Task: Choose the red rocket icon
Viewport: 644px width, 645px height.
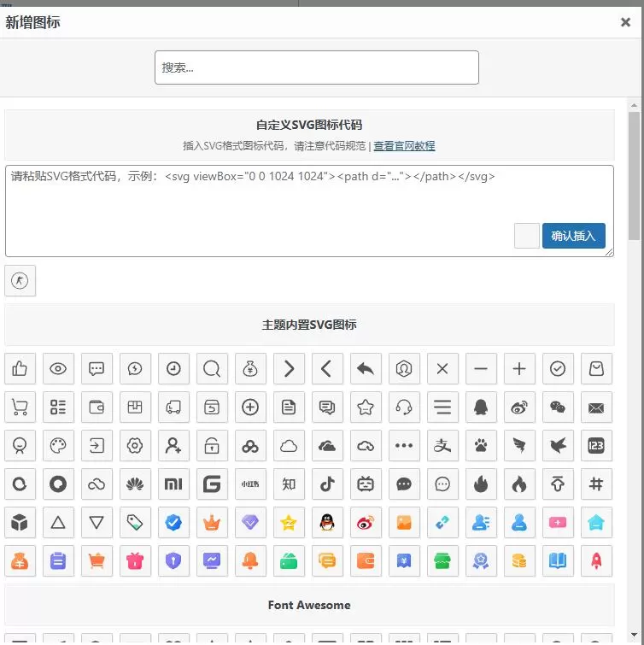Action: point(596,561)
